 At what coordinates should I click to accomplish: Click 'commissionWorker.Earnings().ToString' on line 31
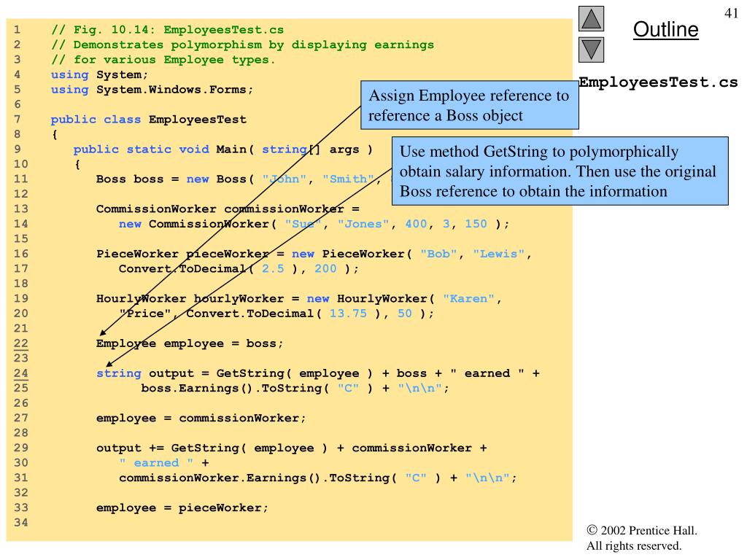tap(318, 478)
